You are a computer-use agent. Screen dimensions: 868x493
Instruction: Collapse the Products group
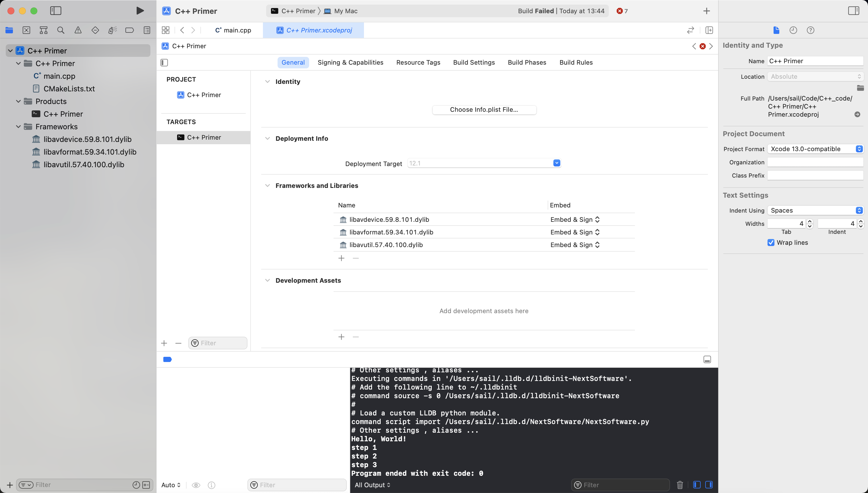(19, 101)
